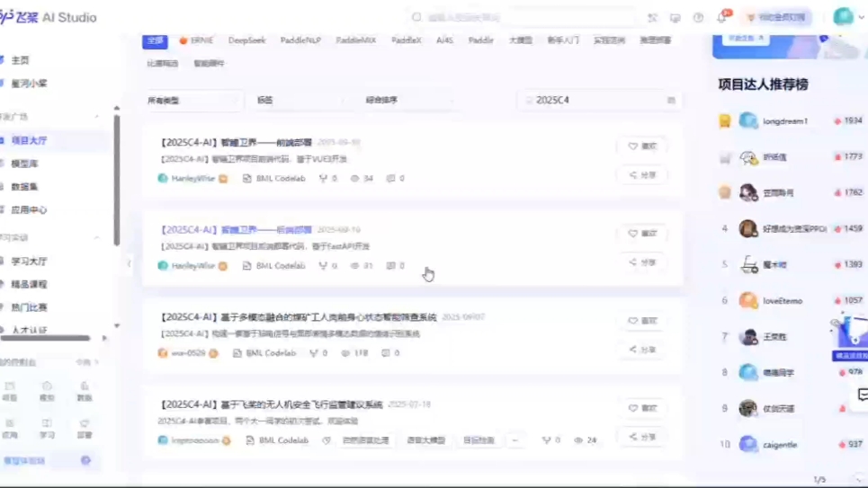Open 应用中心 in the sidebar
The image size is (868, 488).
click(30, 210)
